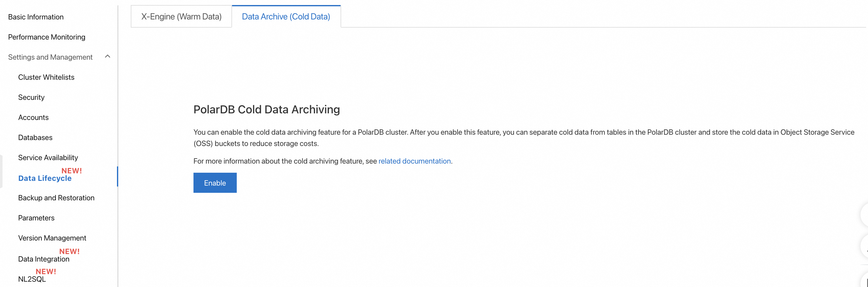
Task: Enable cold data archiving
Action: pos(215,183)
